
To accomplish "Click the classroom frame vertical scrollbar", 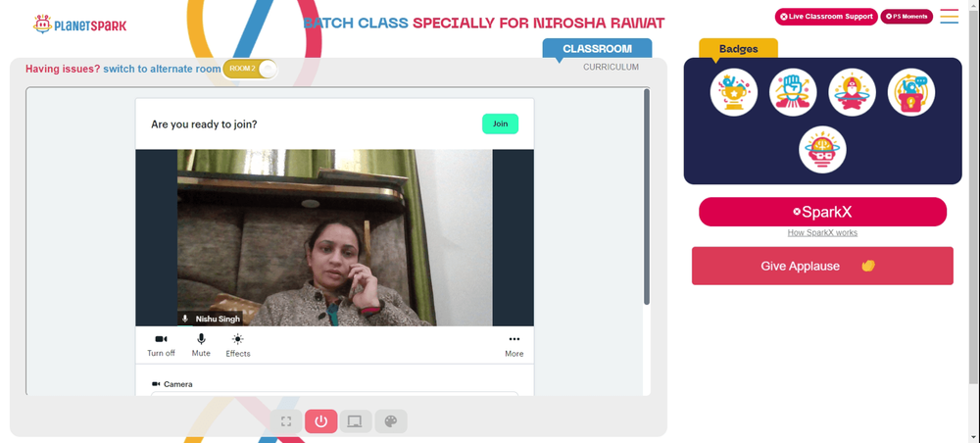I will [x=647, y=197].
